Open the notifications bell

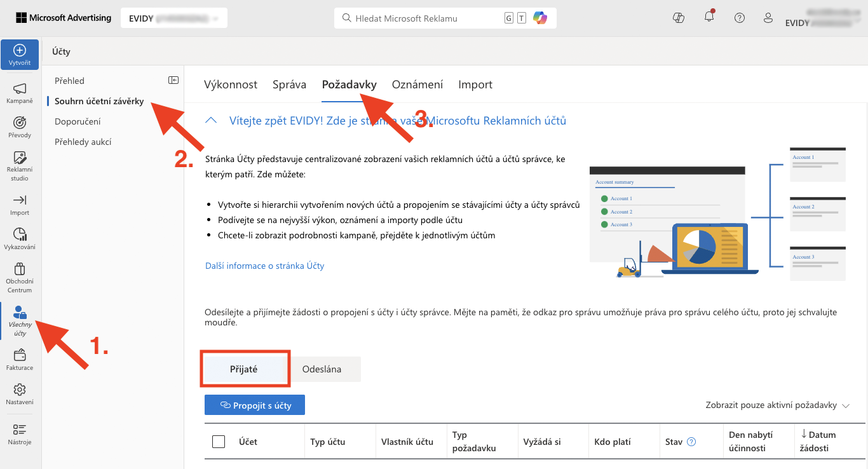(x=710, y=17)
